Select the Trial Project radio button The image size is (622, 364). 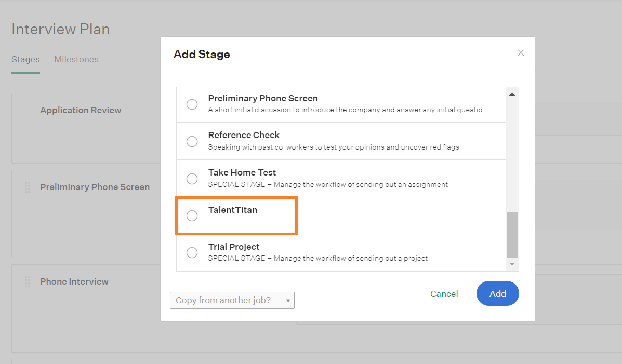click(x=192, y=252)
